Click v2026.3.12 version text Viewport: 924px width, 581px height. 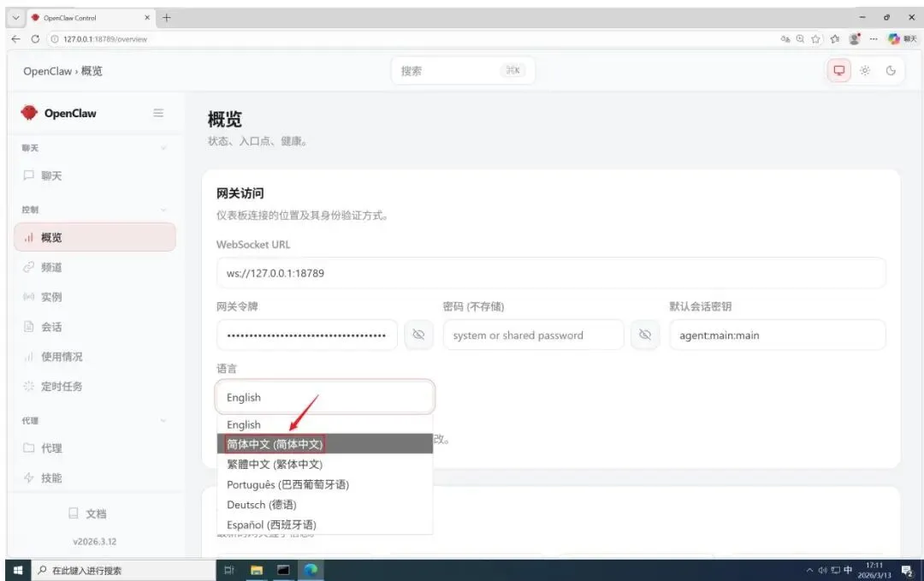[x=94, y=541]
